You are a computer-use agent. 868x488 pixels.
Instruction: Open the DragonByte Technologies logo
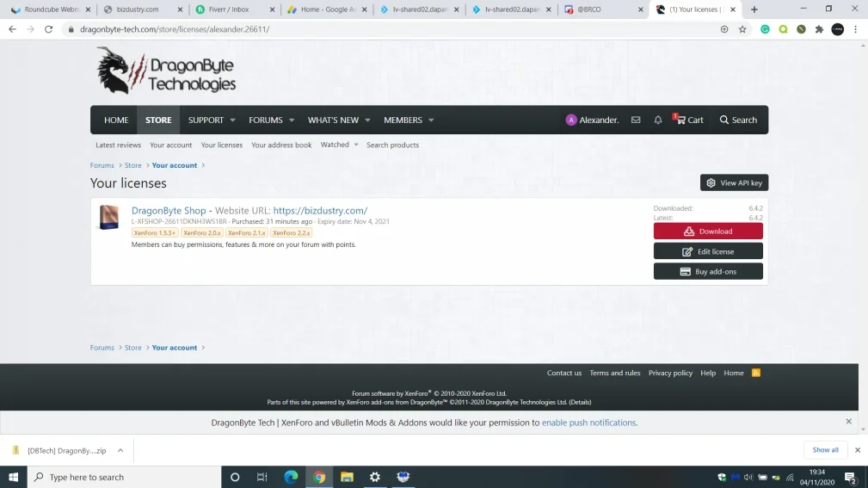pyautogui.click(x=166, y=71)
